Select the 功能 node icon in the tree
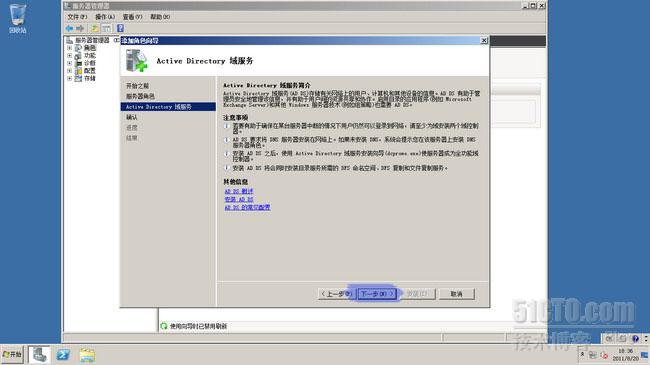This screenshot has height=365, width=650. pyautogui.click(x=78, y=56)
